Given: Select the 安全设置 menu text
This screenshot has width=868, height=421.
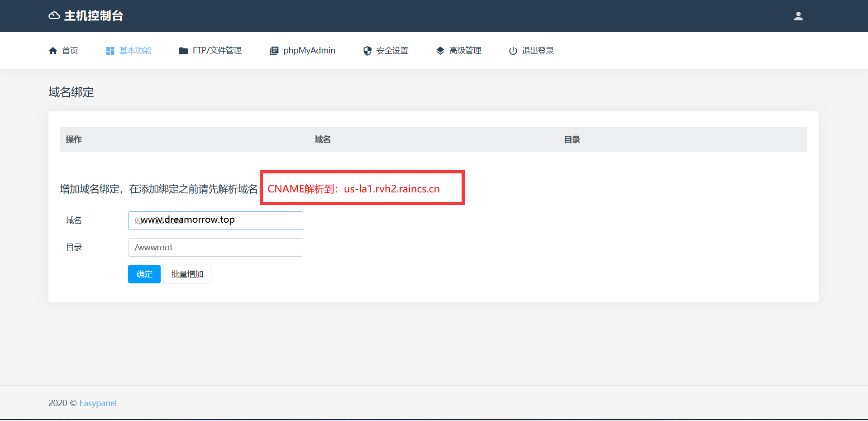Looking at the screenshot, I should (392, 51).
